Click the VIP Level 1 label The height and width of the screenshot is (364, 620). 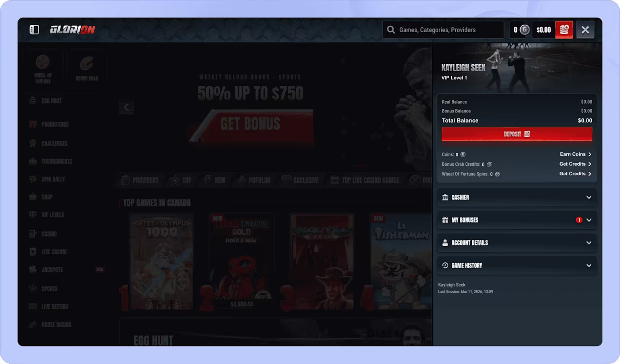[x=454, y=78]
